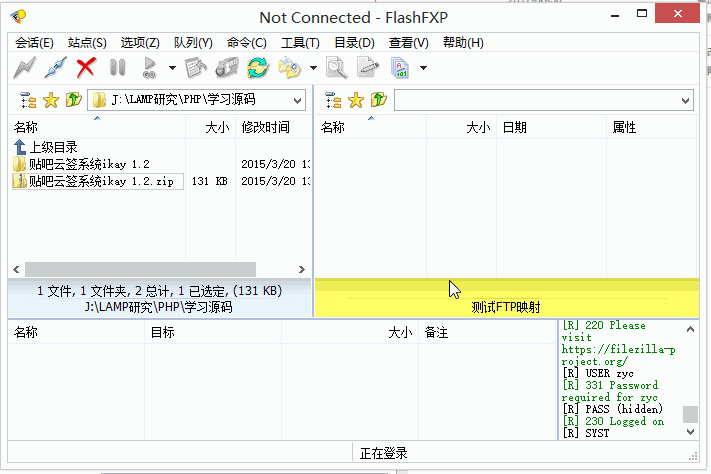The width and height of the screenshot is (711, 474).
Task: Click the local pane folder tree icon
Action: [x=28, y=100]
